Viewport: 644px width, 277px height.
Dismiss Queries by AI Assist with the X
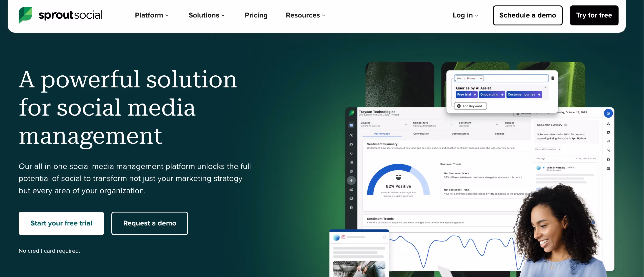pyautogui.click(x=546, y=87)
